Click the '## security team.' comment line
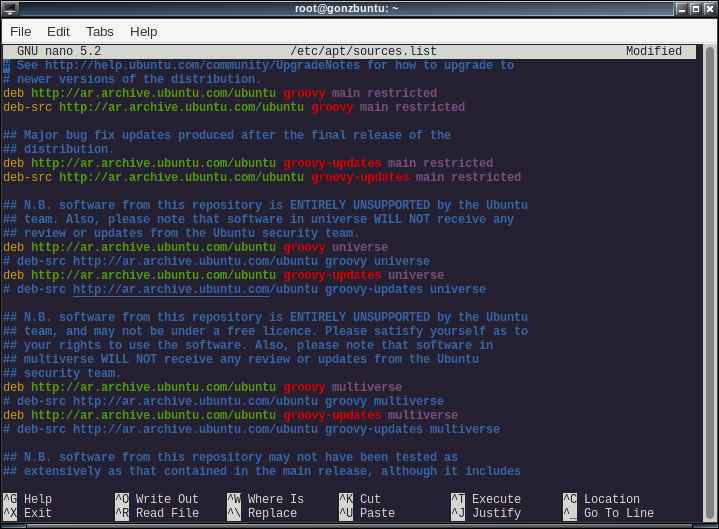The image size is (719, 529). pos(61,373)
